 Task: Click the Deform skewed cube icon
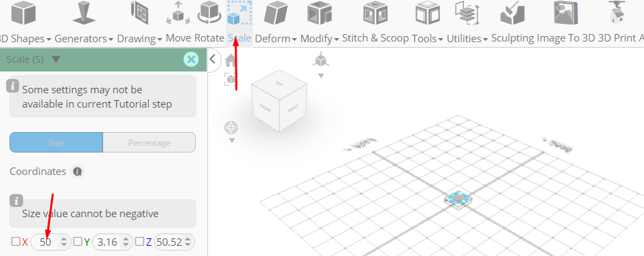(x=275, y=13)
